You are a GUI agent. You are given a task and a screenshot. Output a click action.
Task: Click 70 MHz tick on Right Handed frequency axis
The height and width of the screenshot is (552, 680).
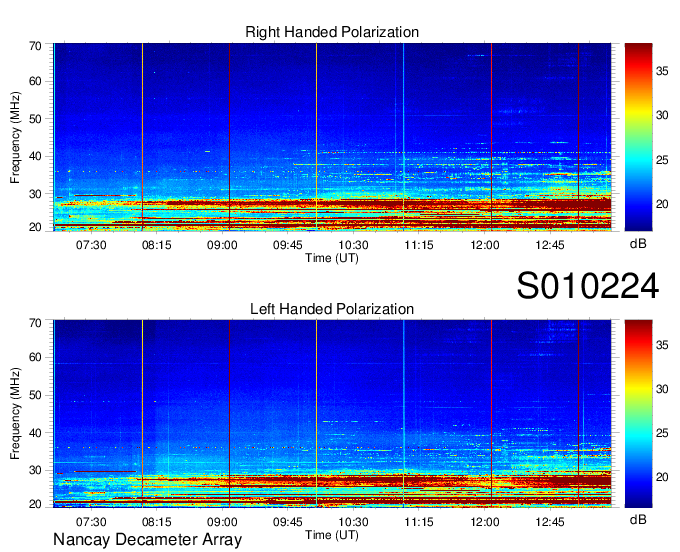[x=35, y=46]
